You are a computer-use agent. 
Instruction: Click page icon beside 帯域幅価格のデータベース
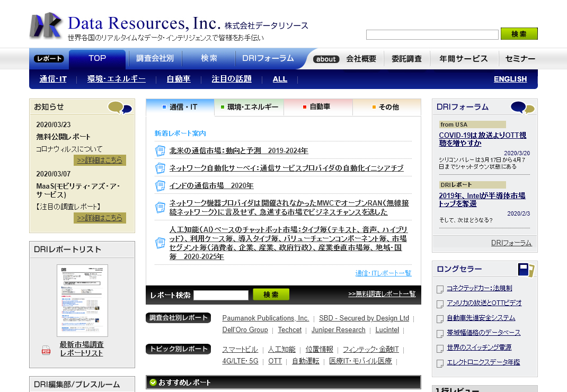(x=440, y=334)
